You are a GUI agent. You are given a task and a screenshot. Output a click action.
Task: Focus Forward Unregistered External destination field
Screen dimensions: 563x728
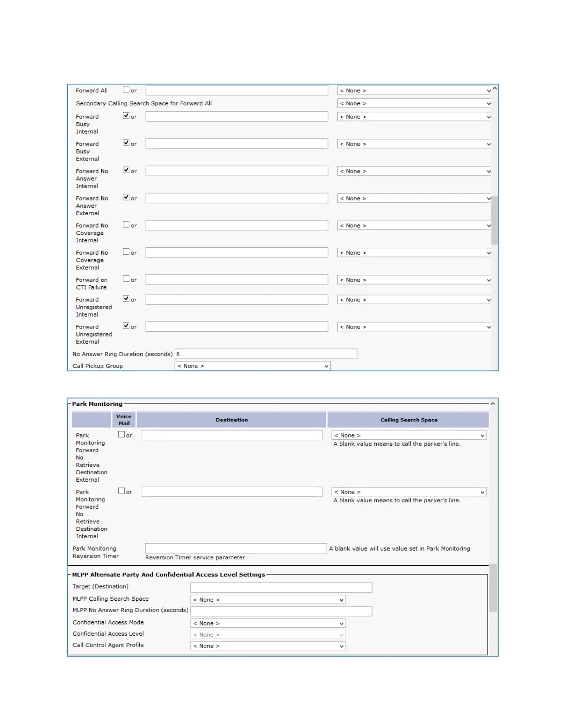(x=237, y=327)
